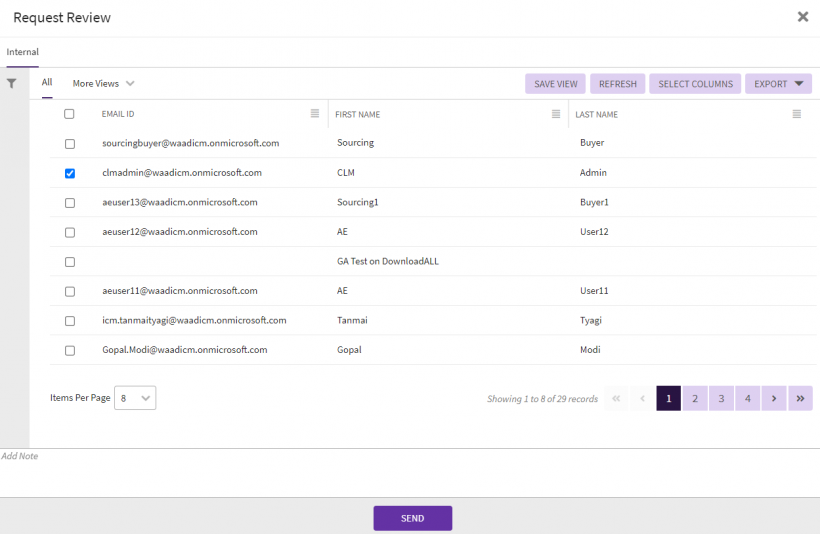Uncheck the clmadmin user checkbox

tap(70, 173)
